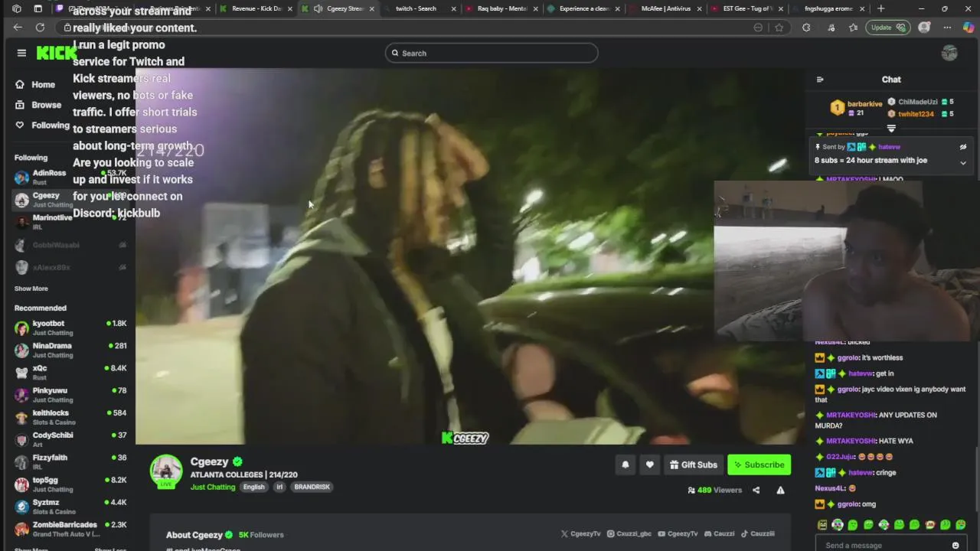Click the Gift Subs button
Viewport: 980px width, 551px height.
[693, 465]
